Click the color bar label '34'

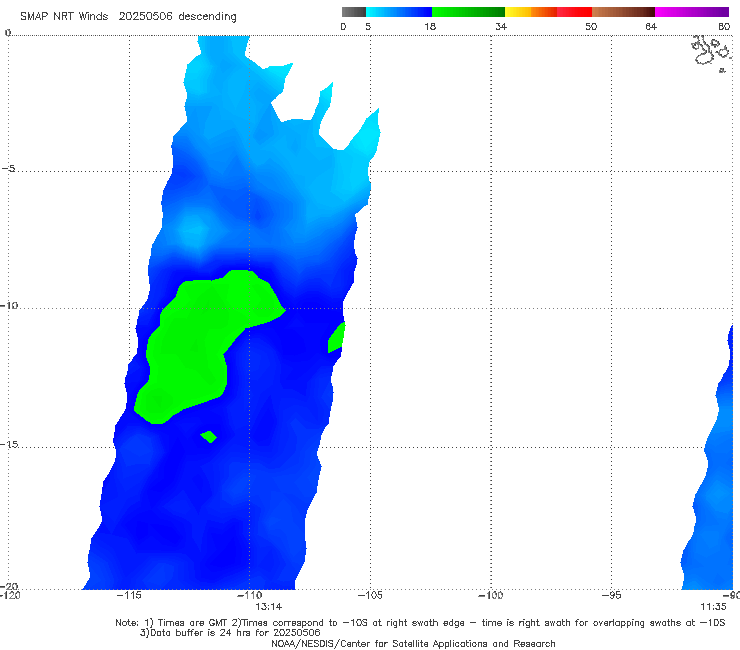[501, 26]
